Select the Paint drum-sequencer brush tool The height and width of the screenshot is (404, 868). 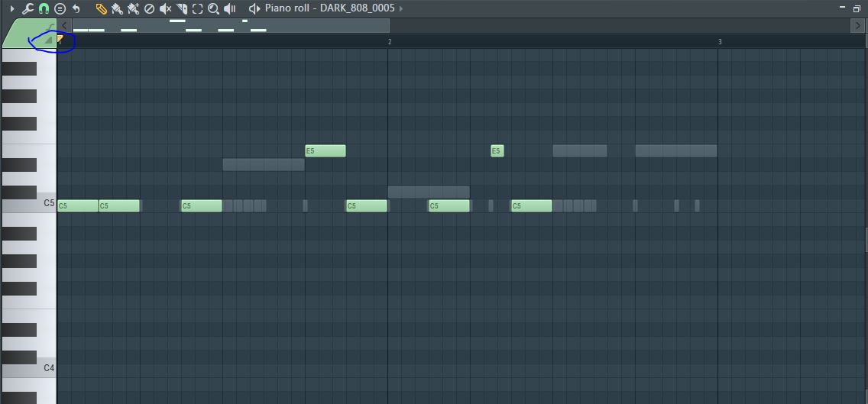pos(133,8)
